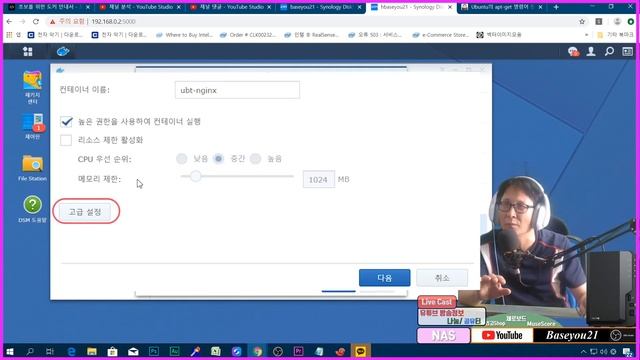Switch to Ubuntu apt-get browser tab
This screenshot has height=360, width=640.
click(502, 7)
